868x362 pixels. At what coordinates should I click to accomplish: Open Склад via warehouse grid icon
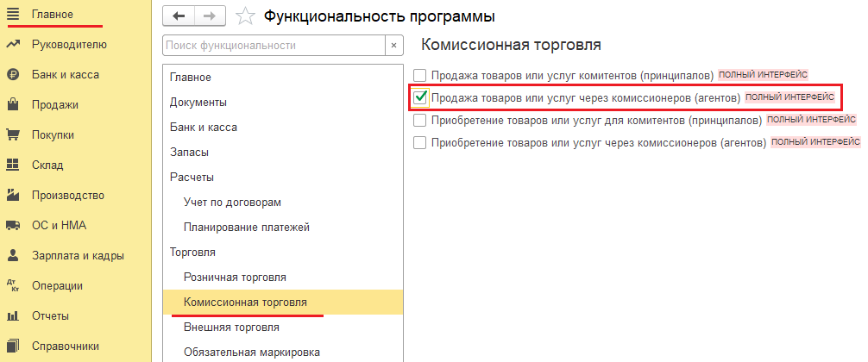click(13, 165)
